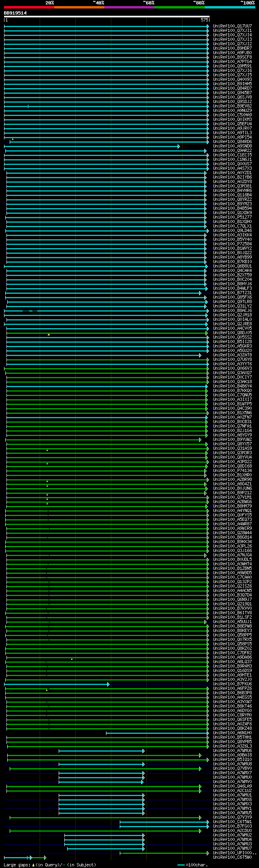
Task: Select hit label UniRef100_A7WMU6
Action: coord(232,750)
